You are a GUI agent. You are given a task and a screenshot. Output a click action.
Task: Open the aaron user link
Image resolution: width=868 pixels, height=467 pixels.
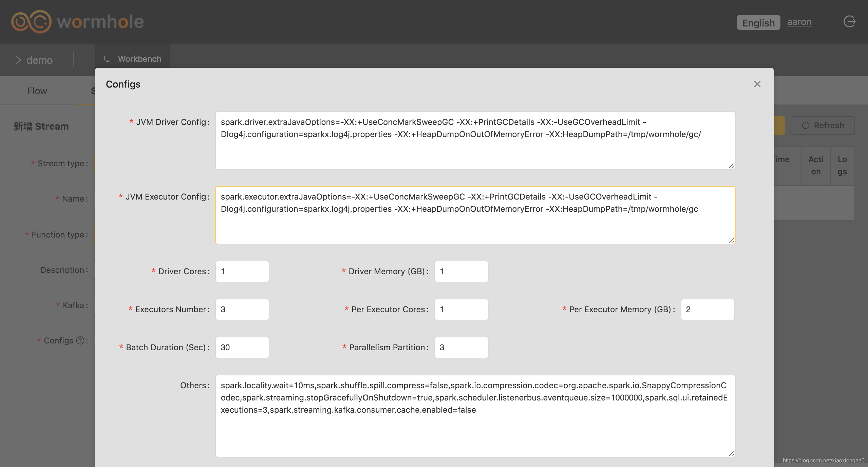pos(799,22)
